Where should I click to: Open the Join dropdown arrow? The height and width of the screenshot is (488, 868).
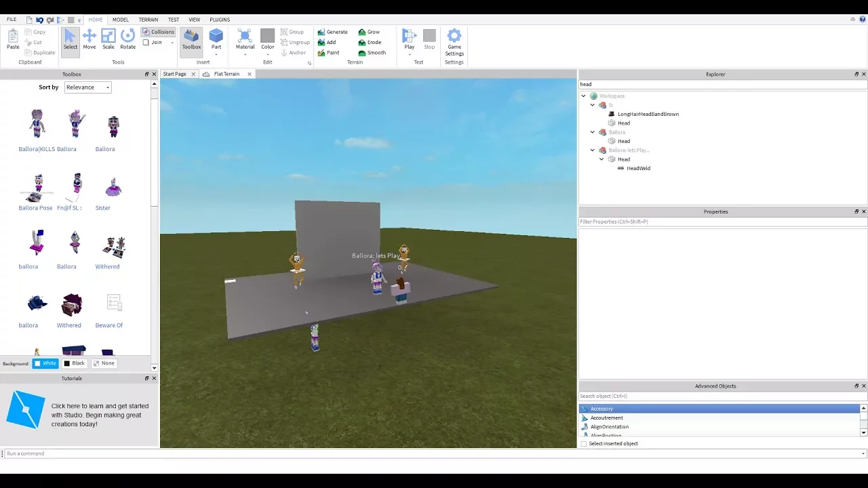point(172,42)
